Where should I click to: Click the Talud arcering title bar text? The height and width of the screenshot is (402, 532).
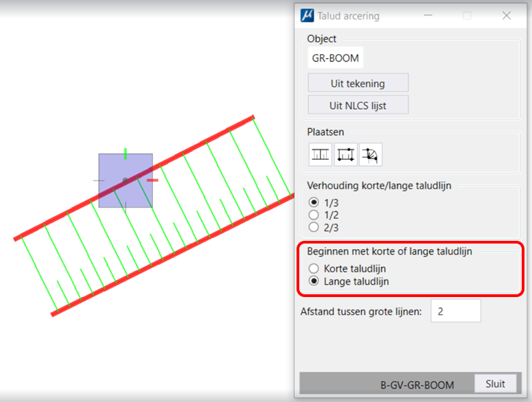point(349,16)
